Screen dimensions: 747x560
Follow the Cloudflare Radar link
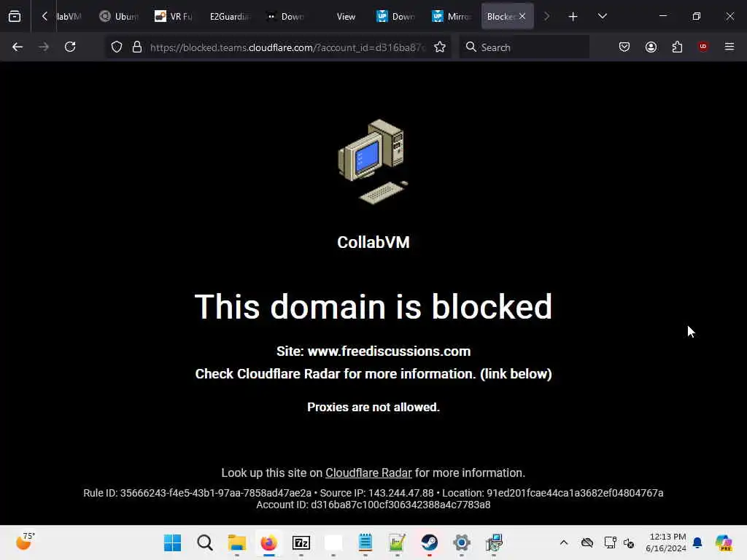(368, 472)
